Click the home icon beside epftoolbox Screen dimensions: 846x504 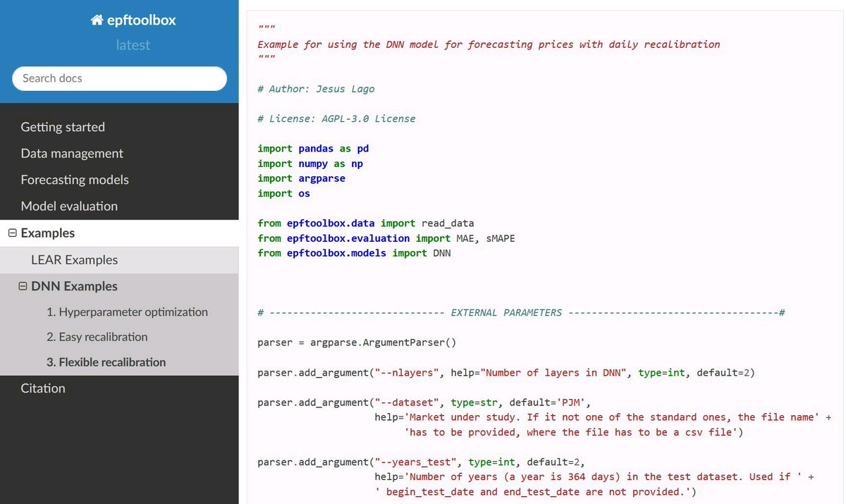97,20
